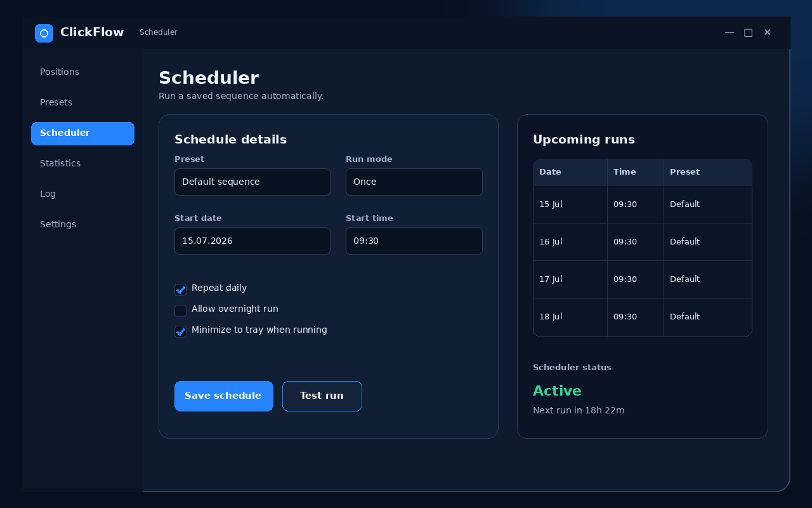The width and height of the screenshot is (812, 508).
Task: Click the Scheduler title bar label
Action: point(159,32)
